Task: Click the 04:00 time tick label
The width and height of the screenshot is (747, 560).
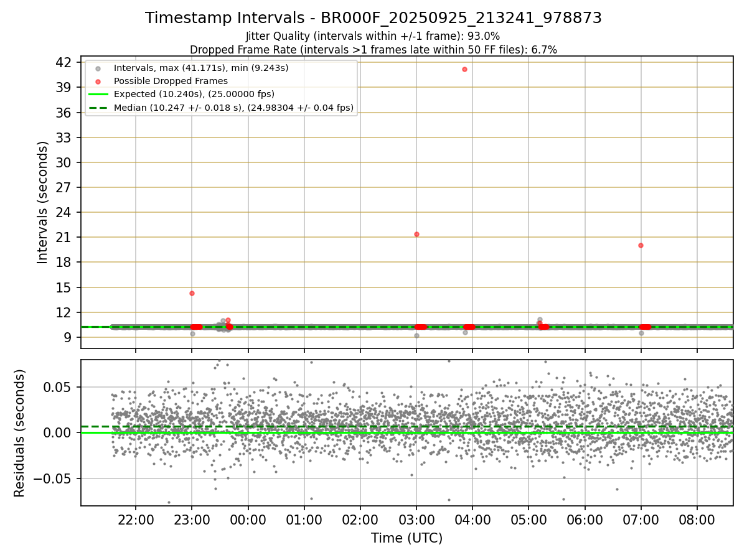Action: 472,519
